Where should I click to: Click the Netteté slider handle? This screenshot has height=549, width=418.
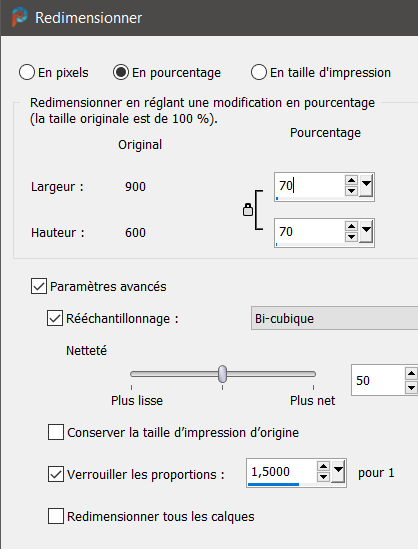click(222, 374)
